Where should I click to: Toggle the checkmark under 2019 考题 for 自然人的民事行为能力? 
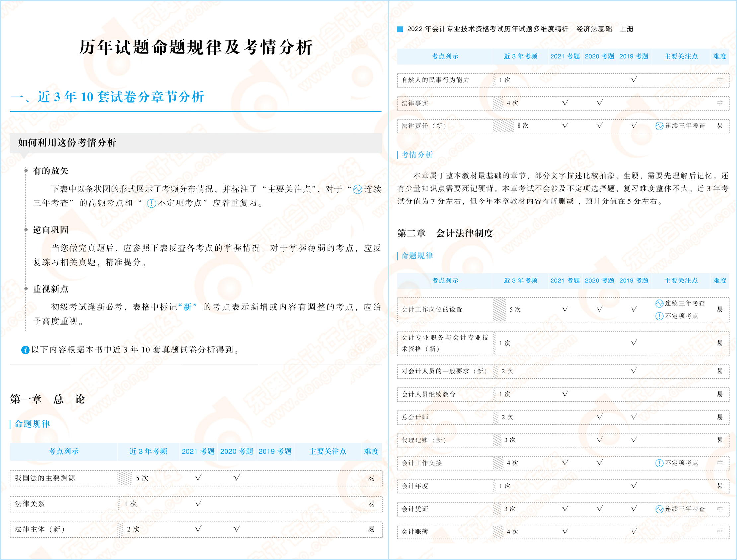point(634,79)
